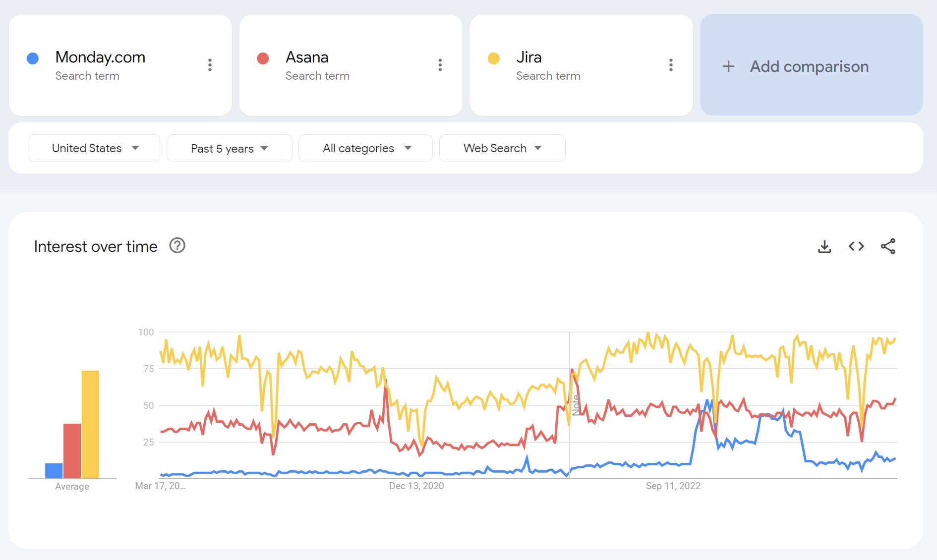
Task: Click the Mar 17 axis start label
Action: [x=161, y=486]
